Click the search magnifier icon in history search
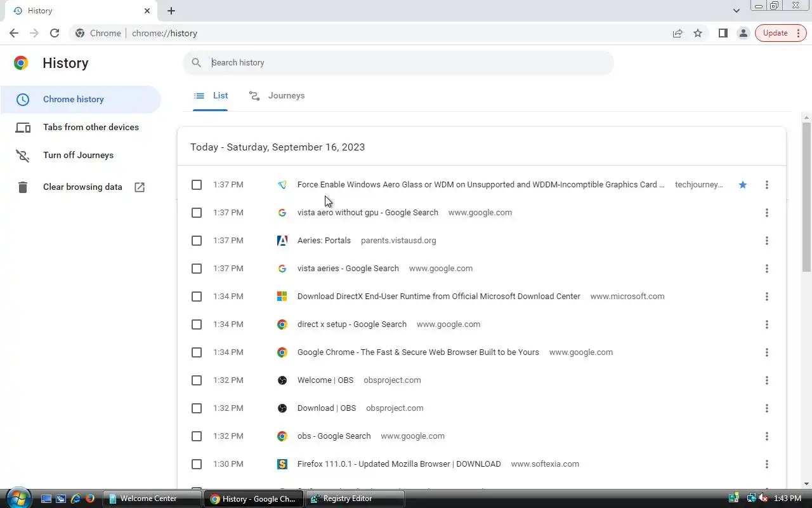This screenshot has height=508, width=812. [x=197, y=62]
